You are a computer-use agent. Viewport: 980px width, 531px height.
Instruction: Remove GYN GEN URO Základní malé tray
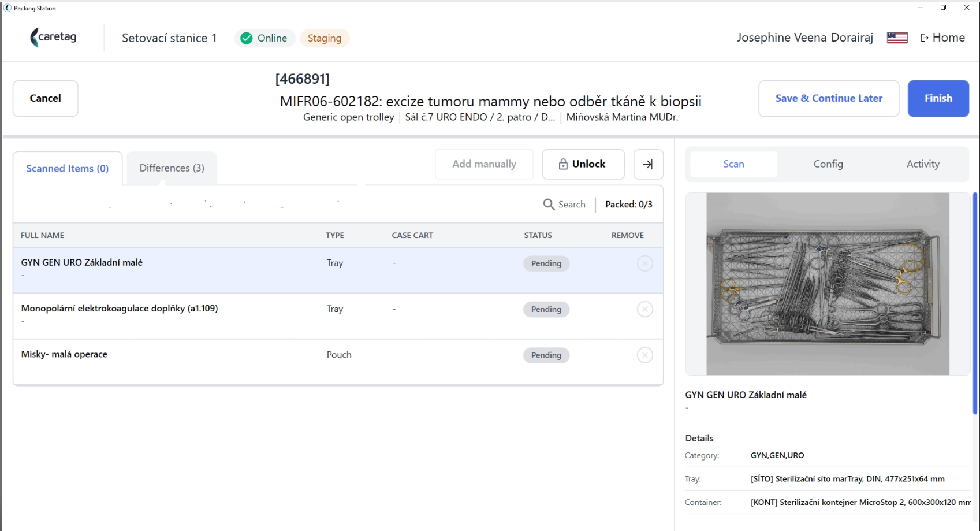[644, 263]
